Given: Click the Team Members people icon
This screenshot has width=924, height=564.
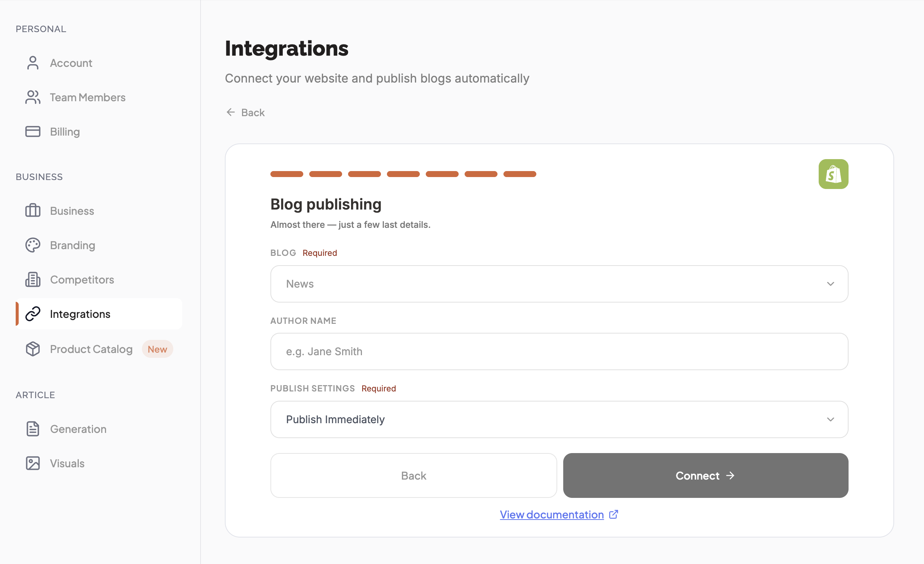Looking at the screenshot, I should (33, 97).
